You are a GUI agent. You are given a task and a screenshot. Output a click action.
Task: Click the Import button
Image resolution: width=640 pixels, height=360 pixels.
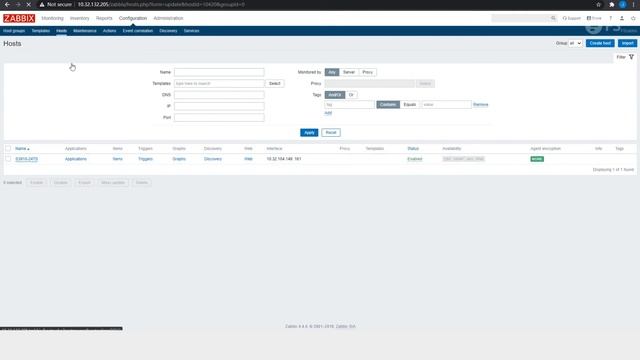point(627,43)
